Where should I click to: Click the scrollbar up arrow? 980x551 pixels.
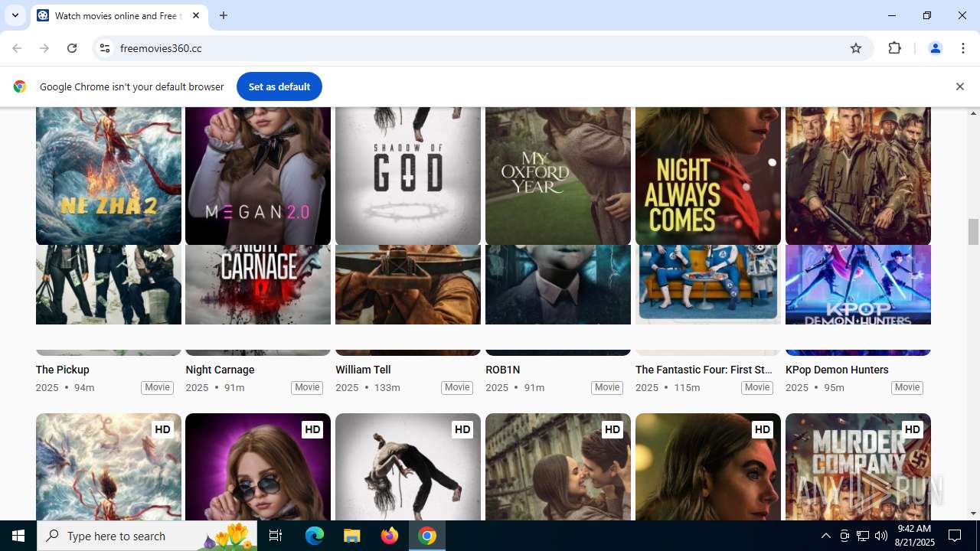pos(973,113)
